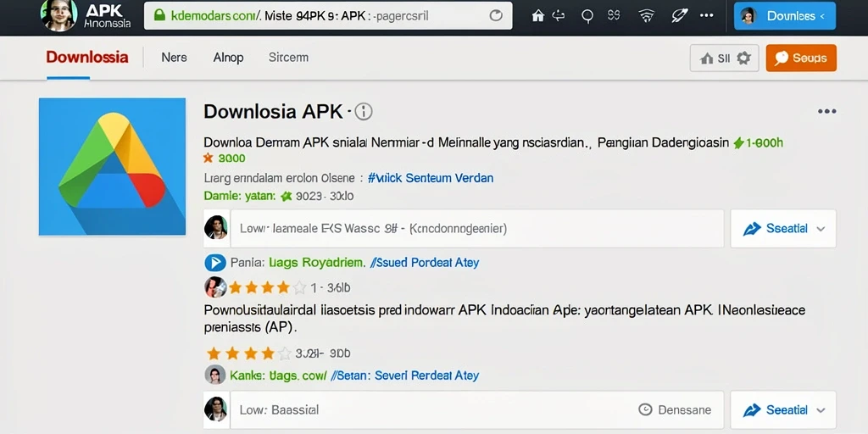Image resolution: width=868 pixels, height=434 pixels.
Task: Click the fourth star in first rating row
Action: [283, 287]
